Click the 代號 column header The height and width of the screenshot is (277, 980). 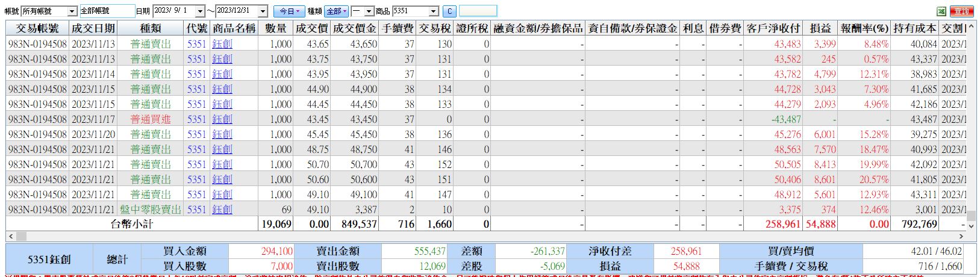[197, 28]
